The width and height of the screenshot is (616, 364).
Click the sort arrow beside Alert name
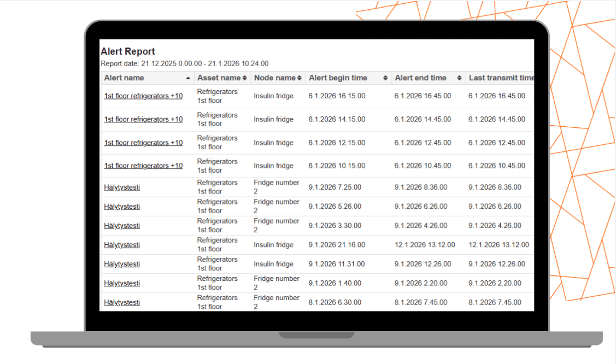189,78
